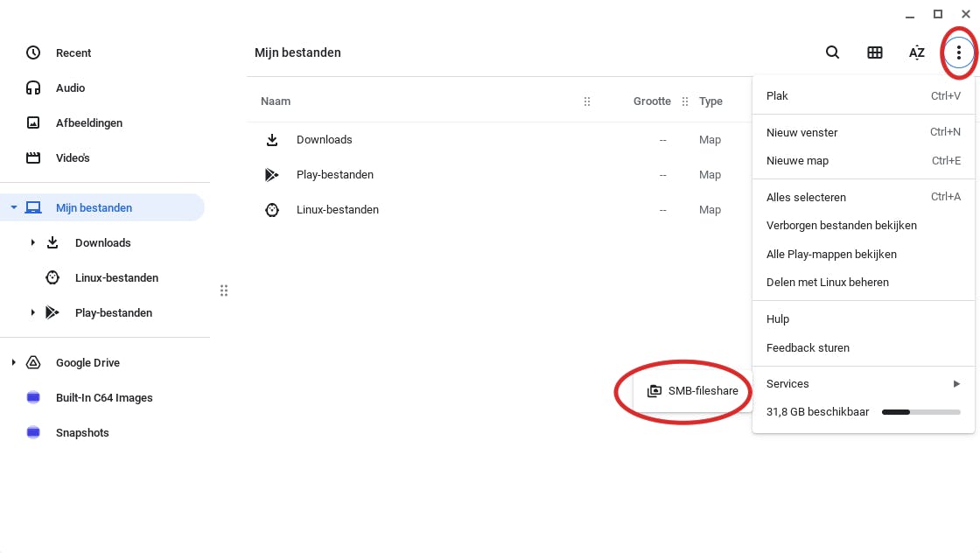The height and width of the screenshot is (553, 980).
Task: Open the AZ sort options
Action: click(x=916, y=52)
